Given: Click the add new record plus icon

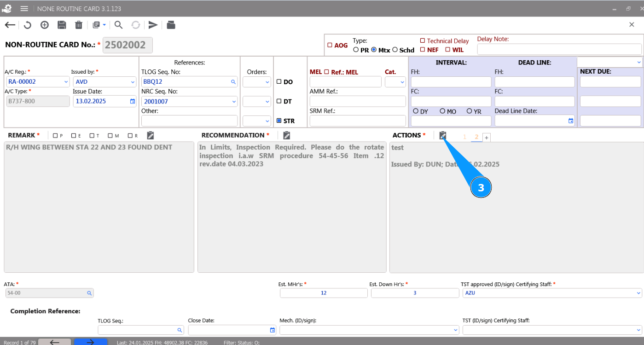Looking at the screenshot, I should 45,25.
